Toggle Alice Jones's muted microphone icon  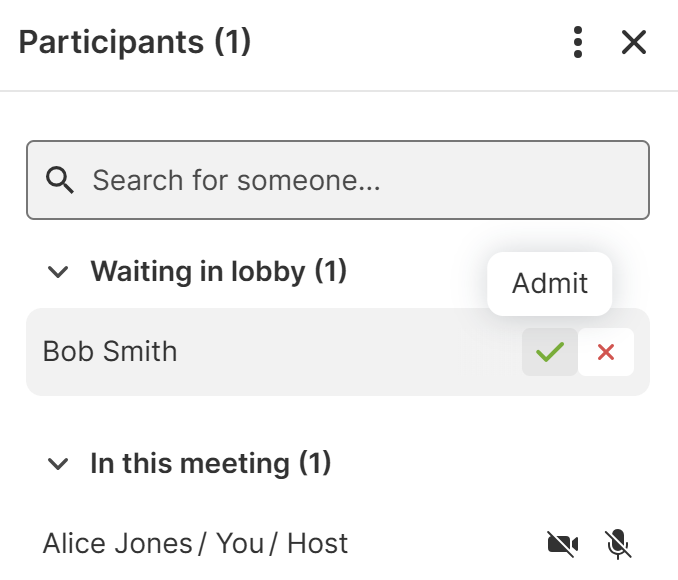point(619,544)
